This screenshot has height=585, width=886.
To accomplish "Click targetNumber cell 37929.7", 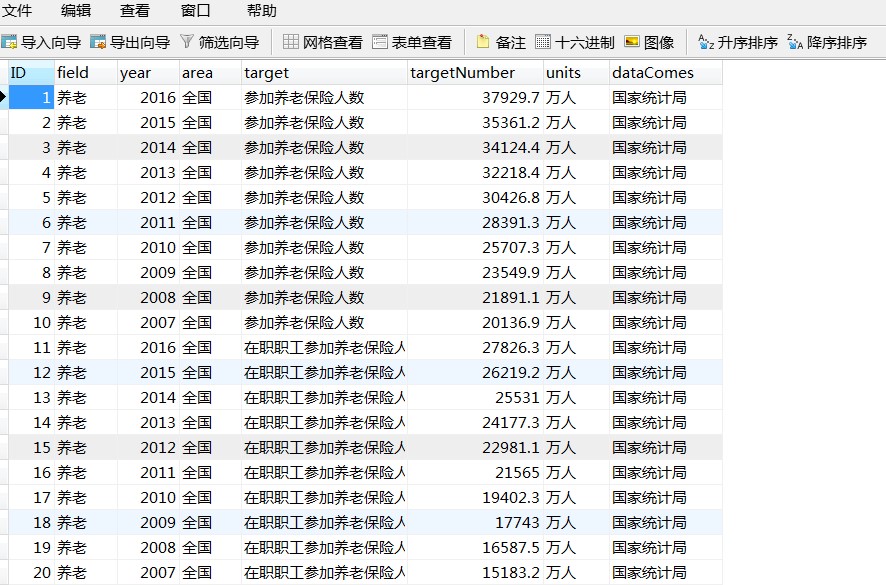I will [475, 97].
